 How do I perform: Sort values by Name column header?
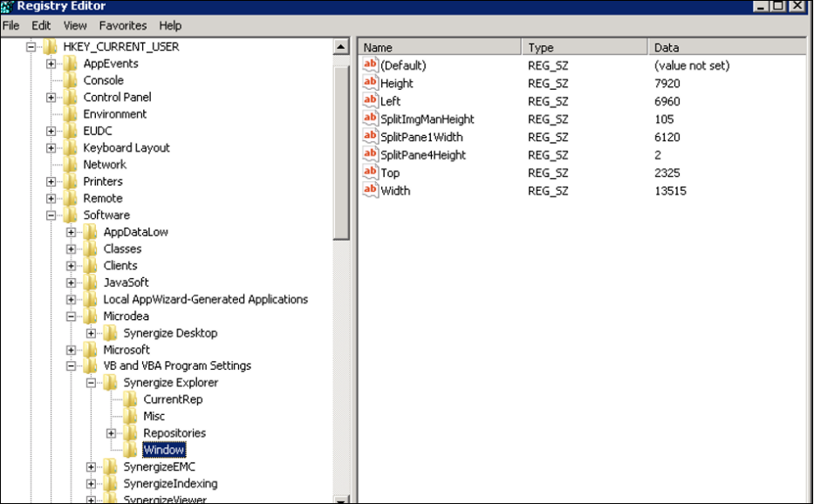click(x=440, y=47)
